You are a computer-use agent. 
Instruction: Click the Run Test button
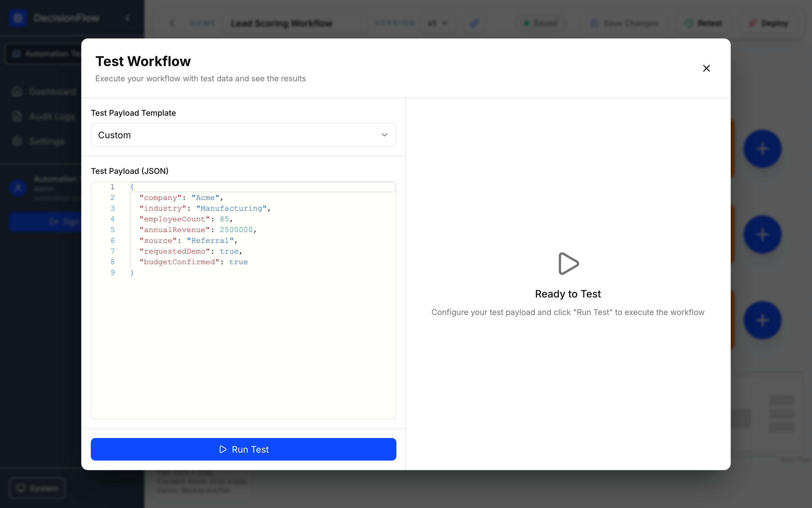(x=243, y=449)
